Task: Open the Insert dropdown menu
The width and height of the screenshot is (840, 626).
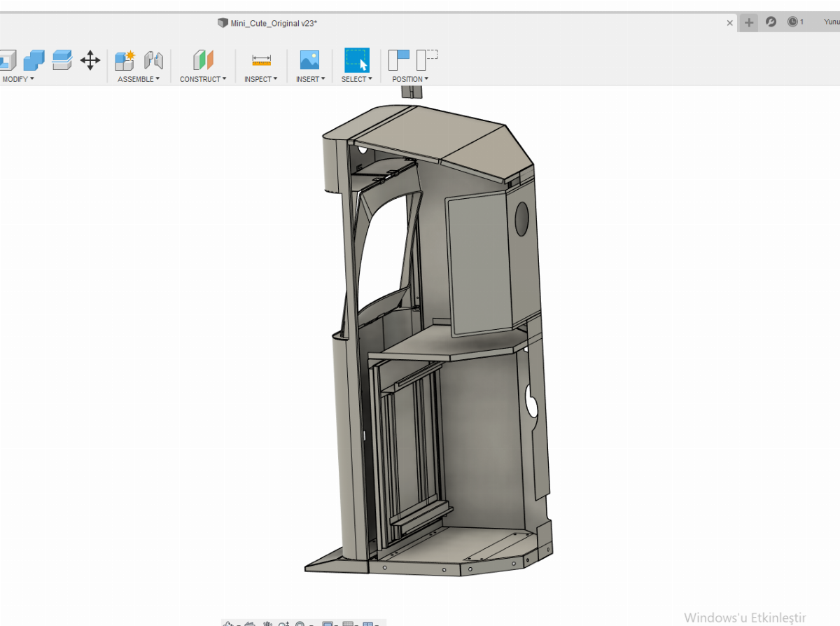Action: tap(310, 79)
